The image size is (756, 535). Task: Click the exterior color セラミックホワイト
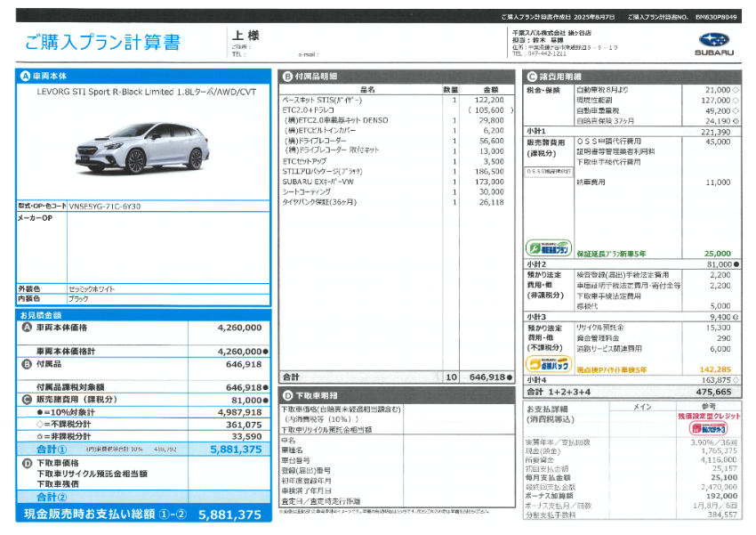coord(92,289)
